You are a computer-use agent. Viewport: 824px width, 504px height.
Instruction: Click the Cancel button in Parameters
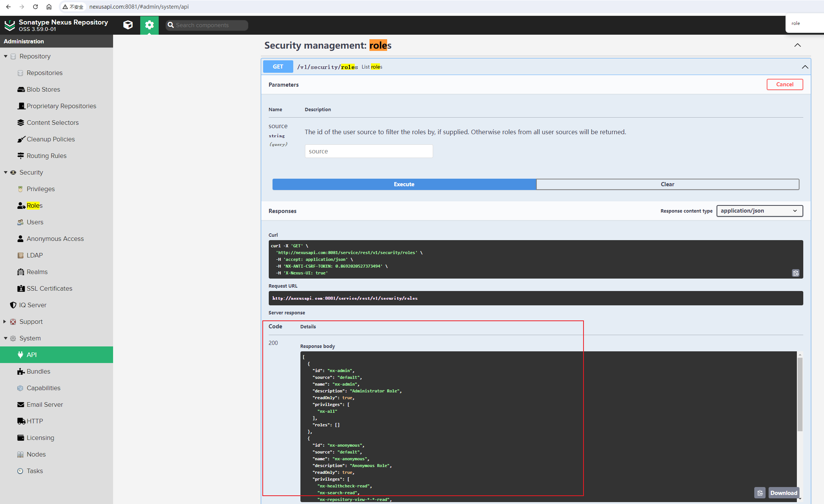[x=785, y=84]
